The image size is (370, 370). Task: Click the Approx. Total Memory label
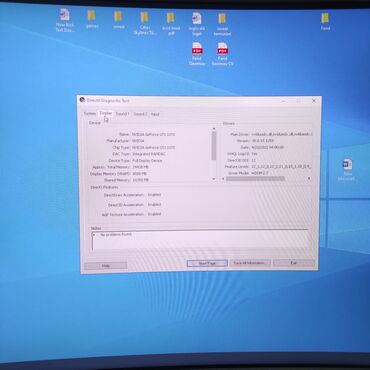coord(111,167)
